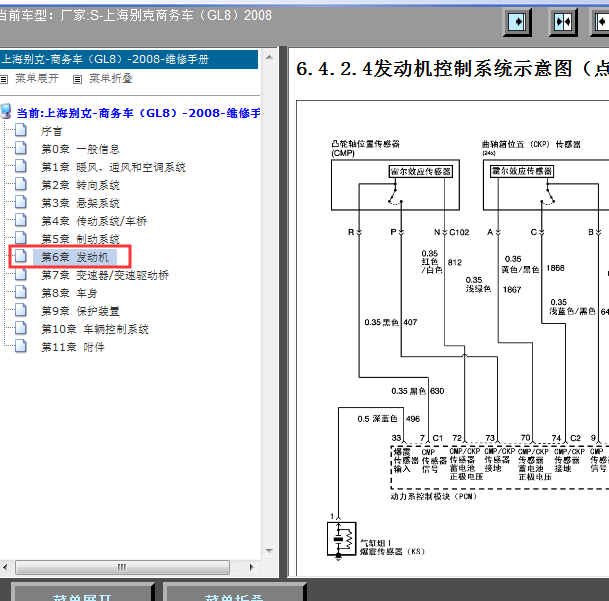This screenshot has height=601, width=609.
Task: Click the horizontal scrollbar's left arrow
Action: [5, 567]
